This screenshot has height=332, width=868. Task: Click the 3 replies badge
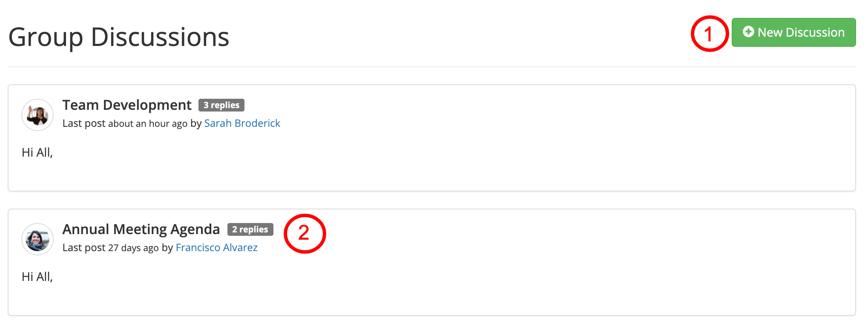pyautogui.click(x=221, y=105)
